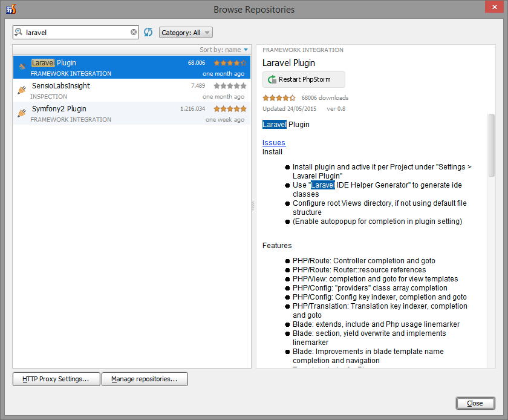The image size is (508, 420).
Task: Click the PhpStorm logo in title bar
Action: pyautogui.click(x=11, y=9)
